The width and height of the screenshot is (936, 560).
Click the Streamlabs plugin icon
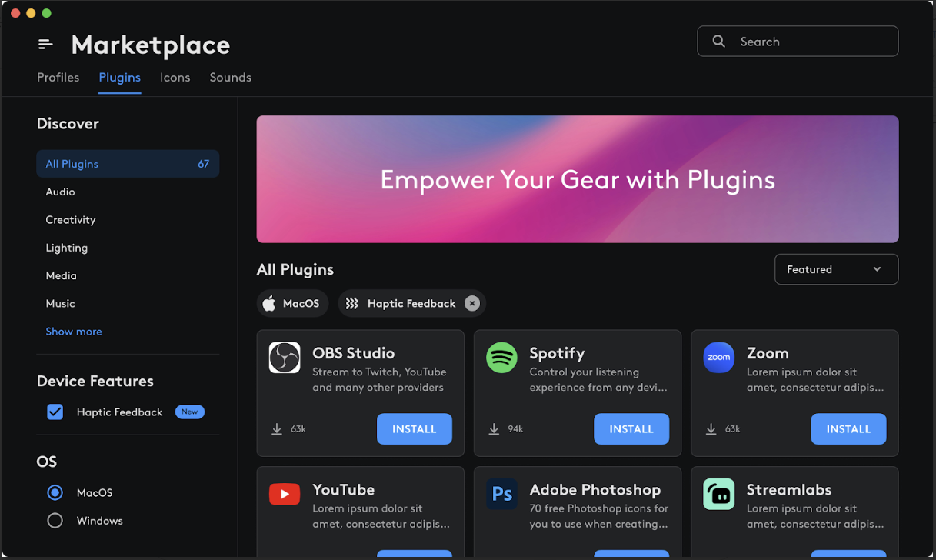718,495
